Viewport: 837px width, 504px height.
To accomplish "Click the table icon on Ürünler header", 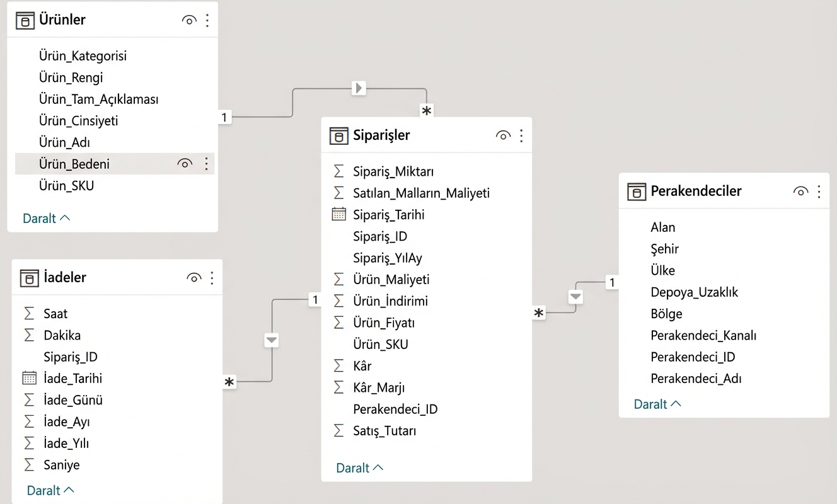I will 25,20.
